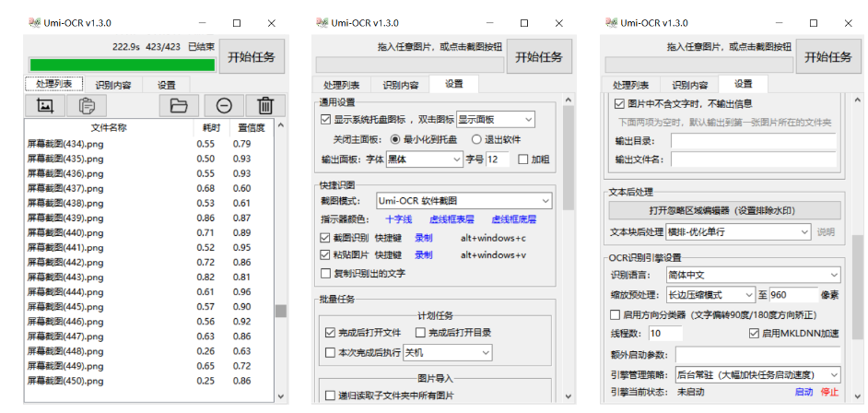Click the remove selected (minus circle) icon
The image size is (868, 413).
tap(224, 105)
